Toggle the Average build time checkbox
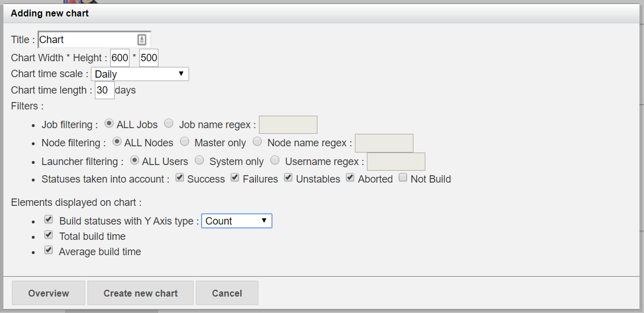 tap(49, 250)
